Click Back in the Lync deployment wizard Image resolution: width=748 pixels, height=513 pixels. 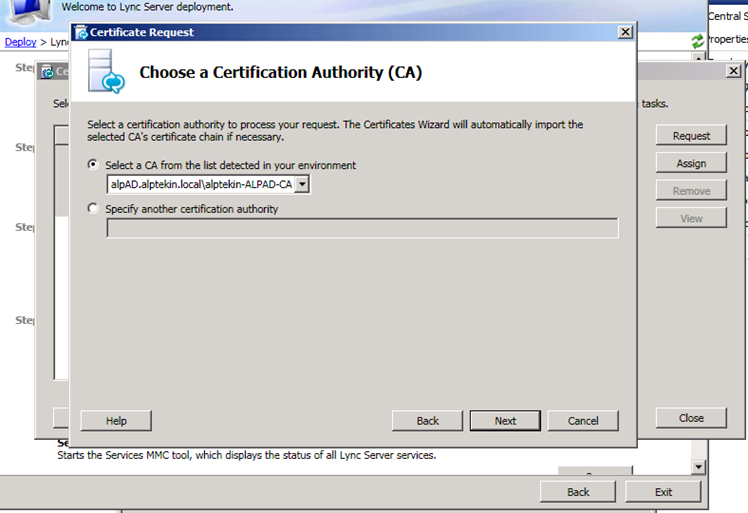pos(578,492)
